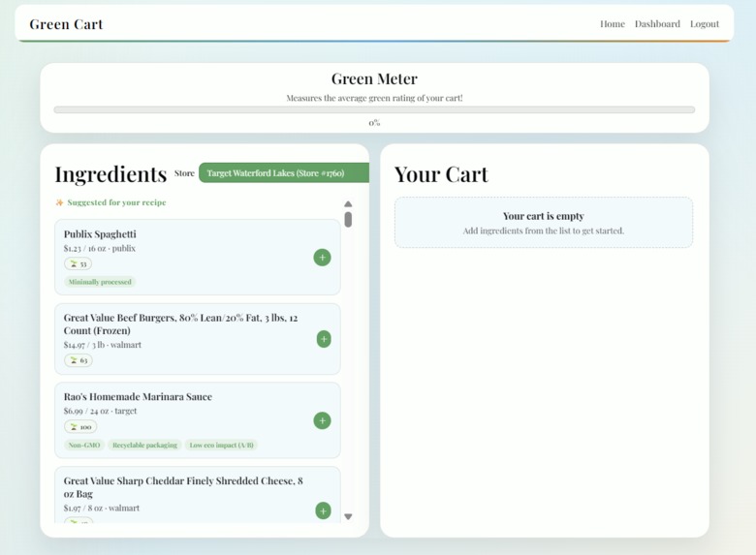Select the Publix Spaghetti title
The height and width of the screenshot is (555, 756).
point(100,234)
